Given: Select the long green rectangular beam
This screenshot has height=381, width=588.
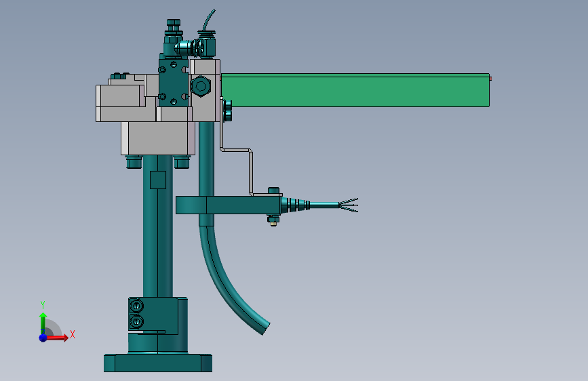Looking at the screenshot, I should [355, 90].
